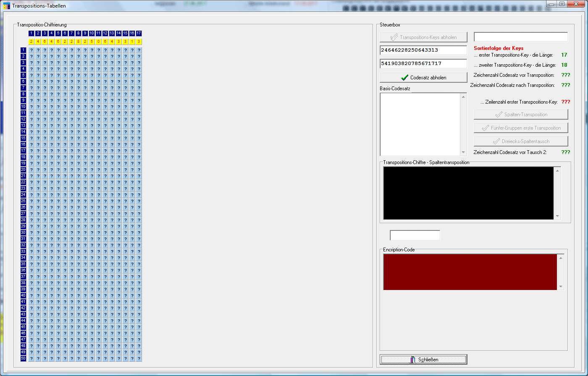Select column header 9 in the grid
Screen dimensions: 588x376
pyautogui.click(x=85, y=33)
